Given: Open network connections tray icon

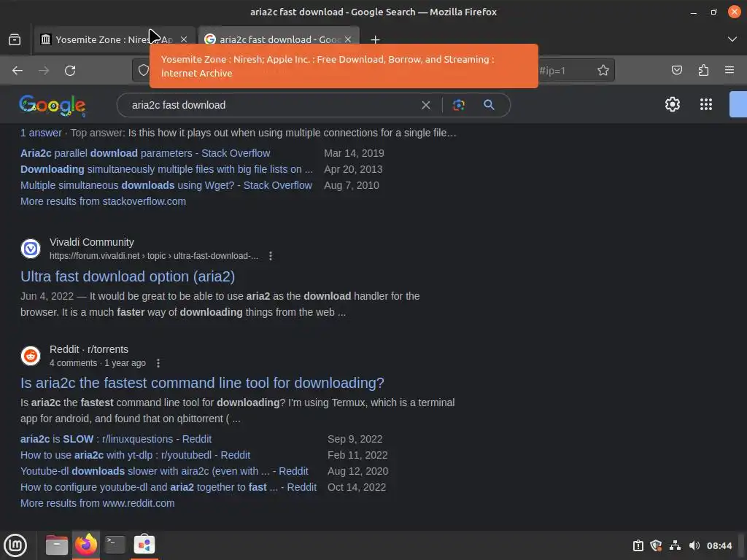Looking at the screenshot, I should pyautogui.click(x=675, y=545).
